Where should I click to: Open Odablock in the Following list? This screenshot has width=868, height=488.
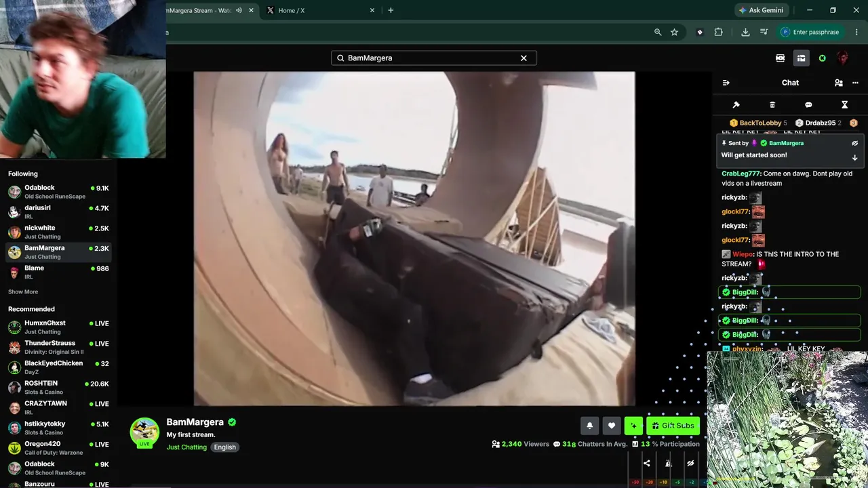pyautogui.click(x=58, y=192)
